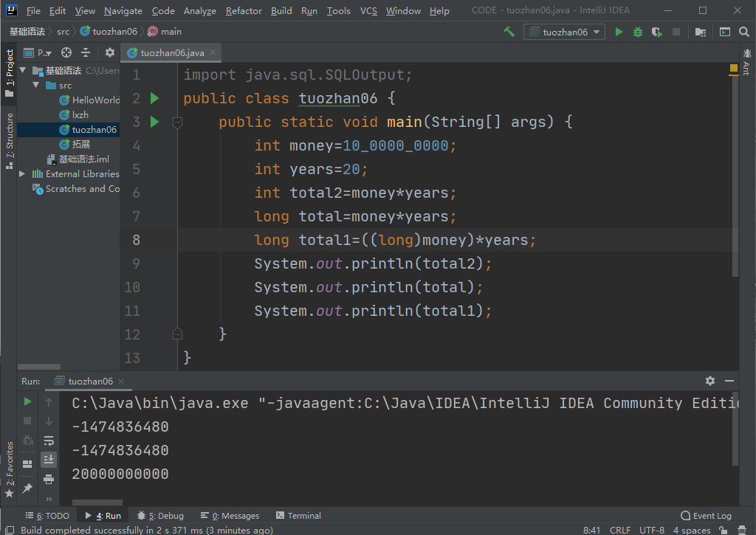Toggle scroll to end in Run console
Screen dimensions: 756x535
point(49,459)
